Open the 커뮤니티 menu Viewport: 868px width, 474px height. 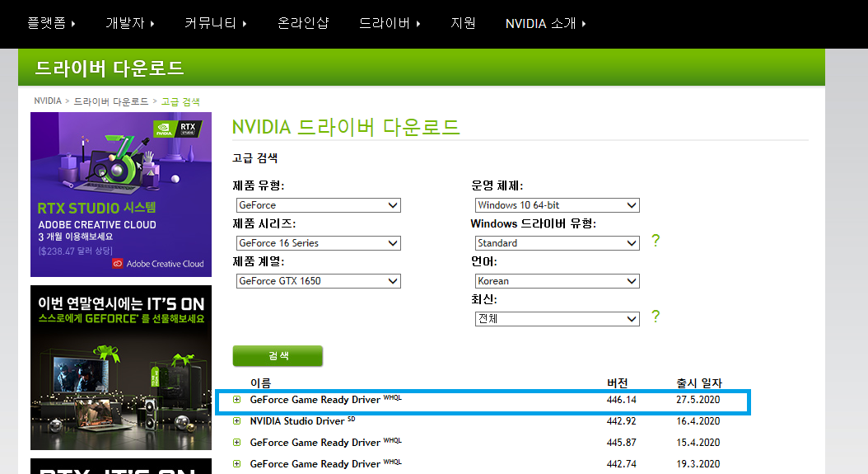[x=215, y=23]
